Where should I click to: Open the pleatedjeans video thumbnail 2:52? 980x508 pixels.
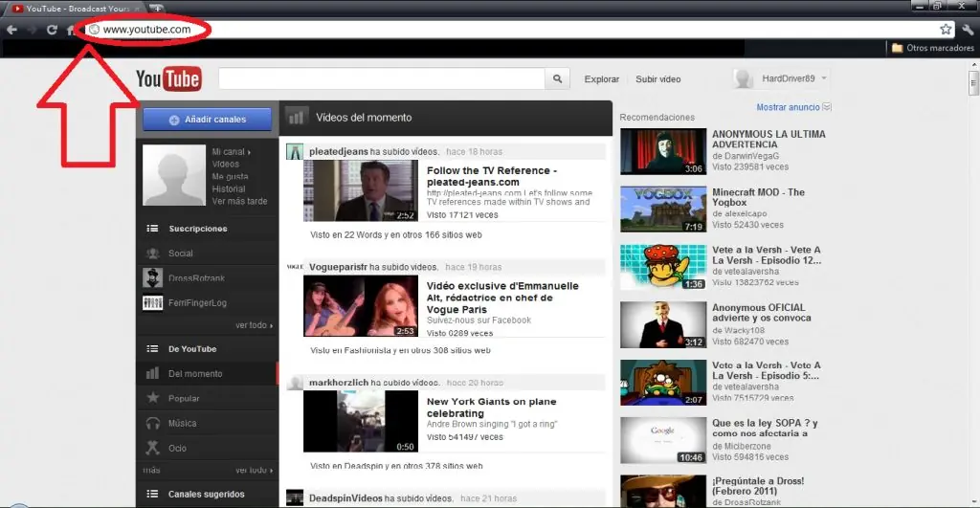[x=361, y=190]
